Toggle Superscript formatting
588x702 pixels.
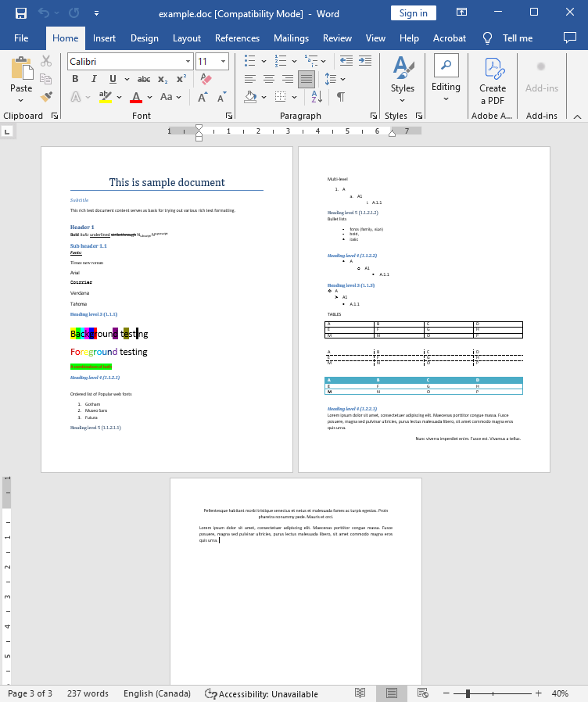click(181, 79)
